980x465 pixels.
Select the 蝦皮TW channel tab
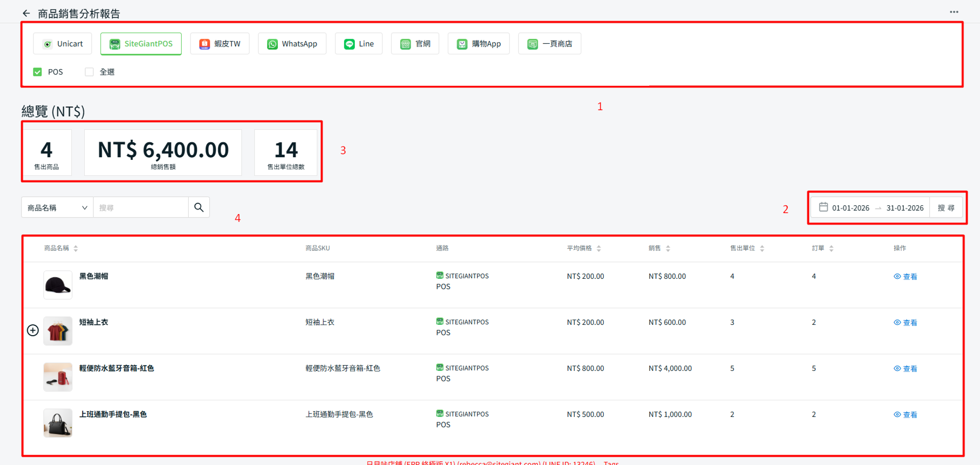tap(220, 44)
